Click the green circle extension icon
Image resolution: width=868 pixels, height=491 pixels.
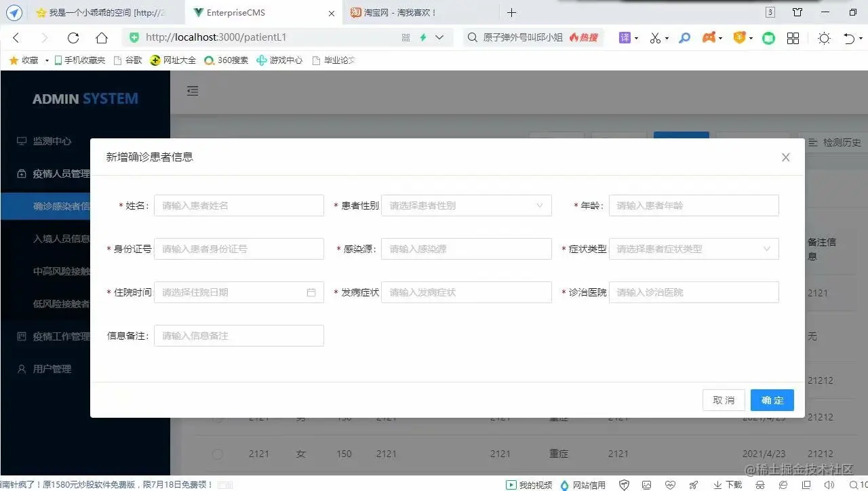point(768,39)
